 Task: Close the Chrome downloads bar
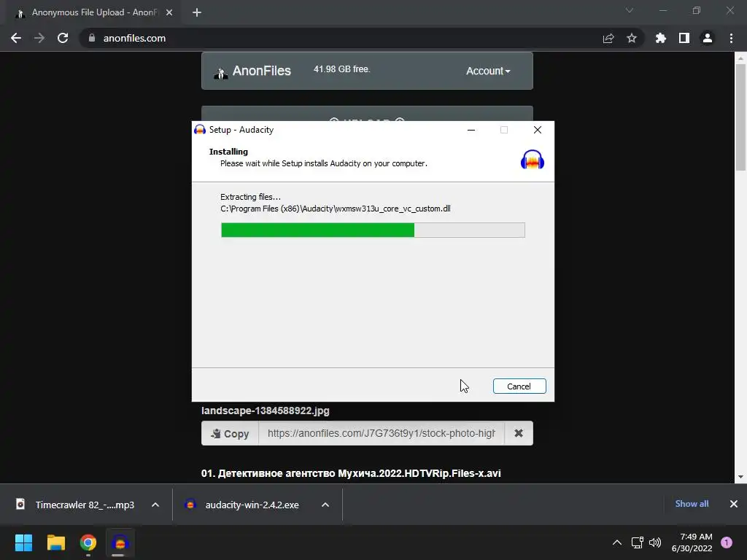pyautogui.click(x=734, y=504)
